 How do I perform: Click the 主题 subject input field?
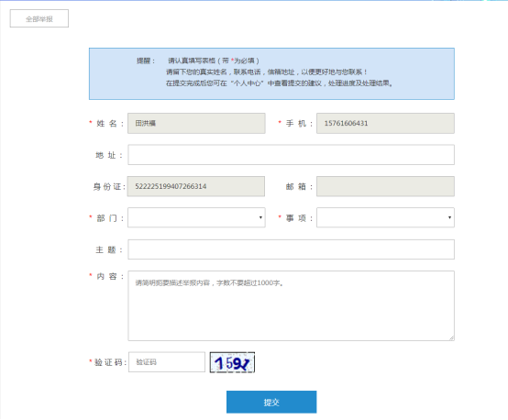pyautogui.click(x=291, y=249)
